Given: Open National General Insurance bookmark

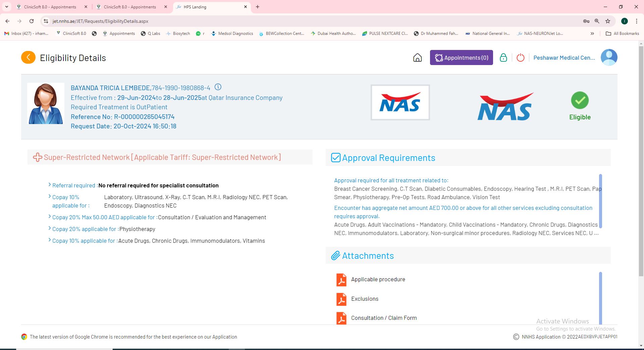Looking at the screenshot, I should pos(488,34).
